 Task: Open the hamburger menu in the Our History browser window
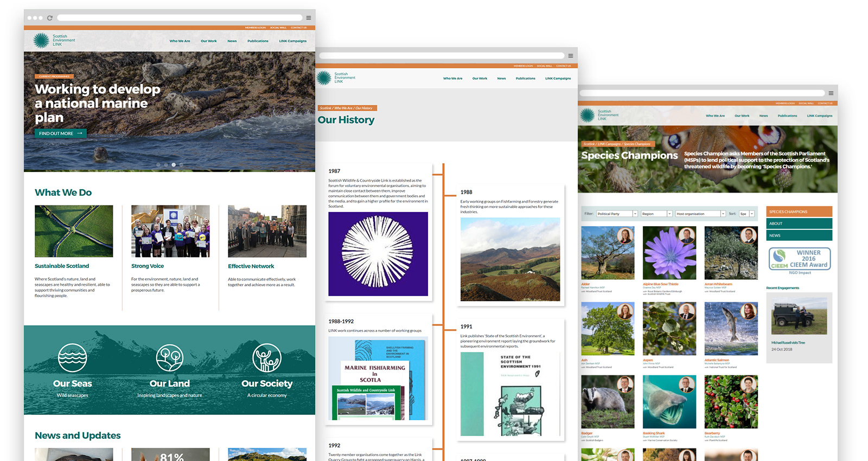(x=570, y=55)
